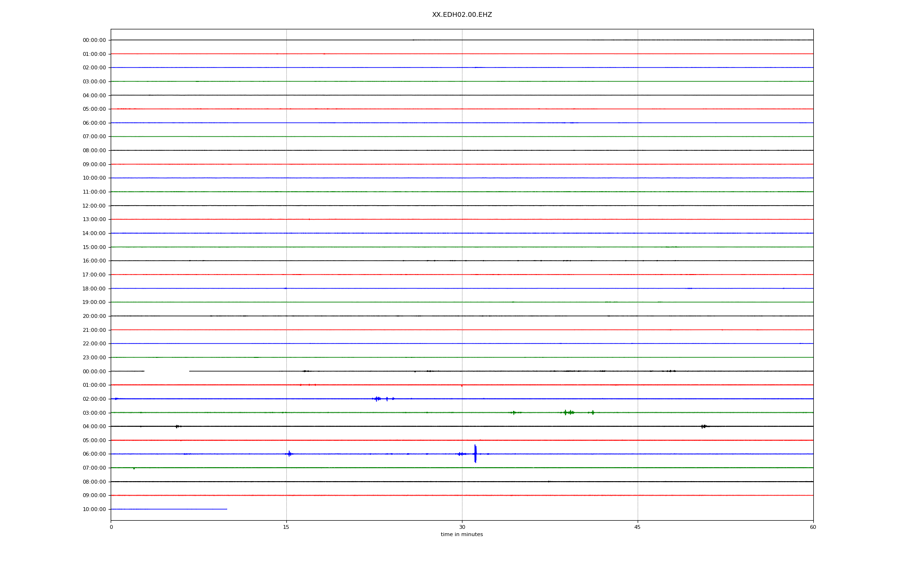Click the small red spike on the 13:00:00 trace
Viewport: 924px width, 578px height.
pos(309,219)
